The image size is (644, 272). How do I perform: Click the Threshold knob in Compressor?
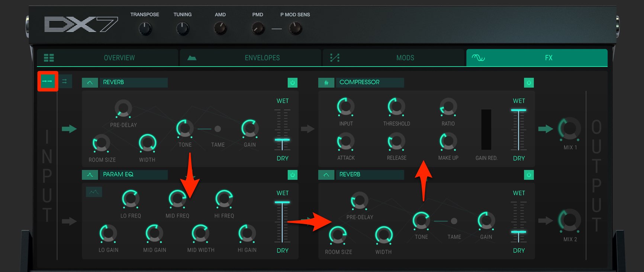[396, 107]
